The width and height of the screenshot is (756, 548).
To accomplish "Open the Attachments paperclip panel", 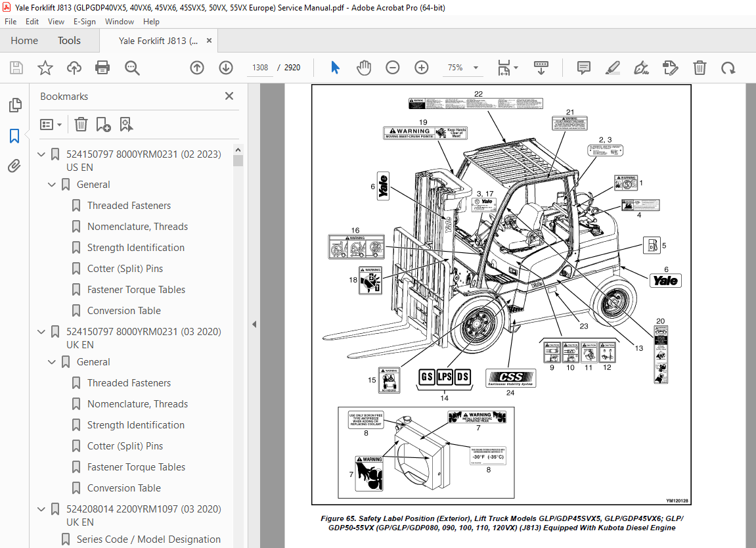I will [14, 166].
